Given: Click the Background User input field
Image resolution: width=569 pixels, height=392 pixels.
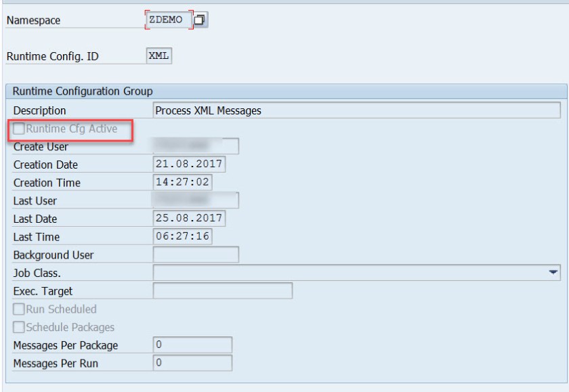Looking at the screenshot, I should coord(196,255).
